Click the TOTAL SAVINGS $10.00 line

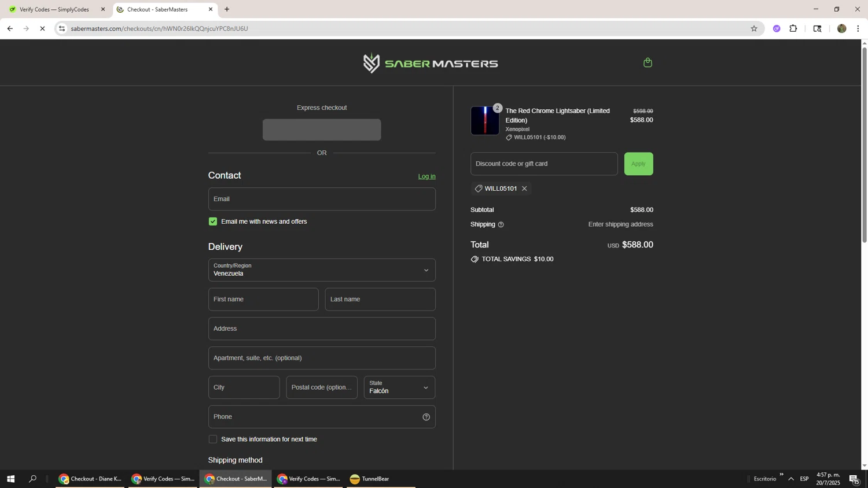pos(512,259)
